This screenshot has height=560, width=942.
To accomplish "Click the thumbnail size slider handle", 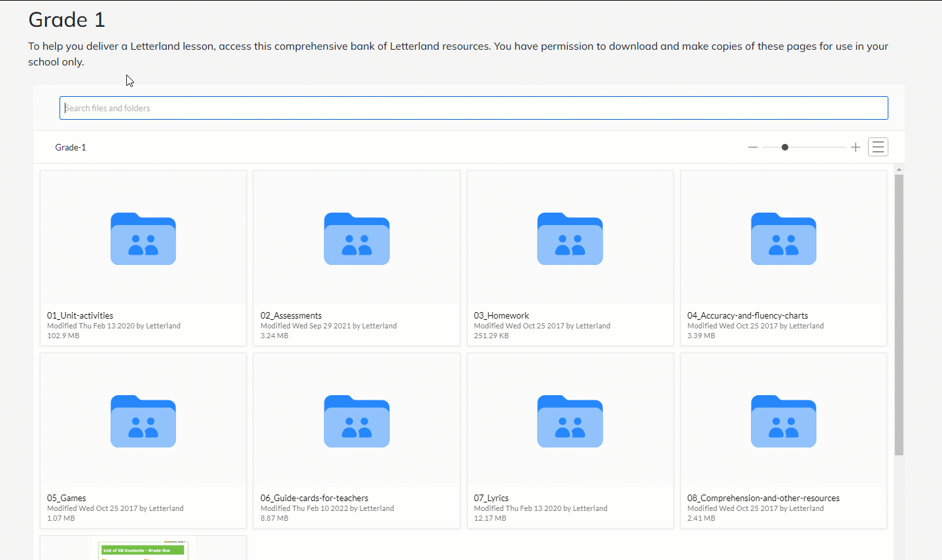I will 785,147.
